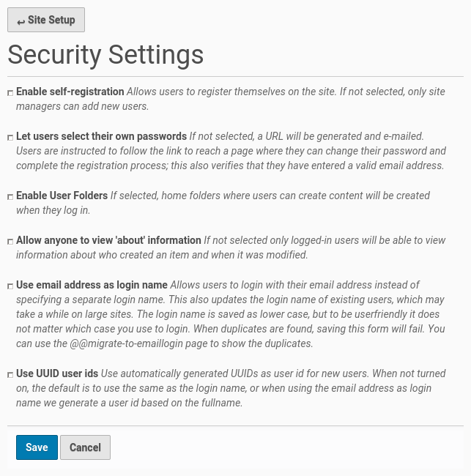
Task: Tick the Enable self-registration checkbox
Action: [x=10, y=93]
